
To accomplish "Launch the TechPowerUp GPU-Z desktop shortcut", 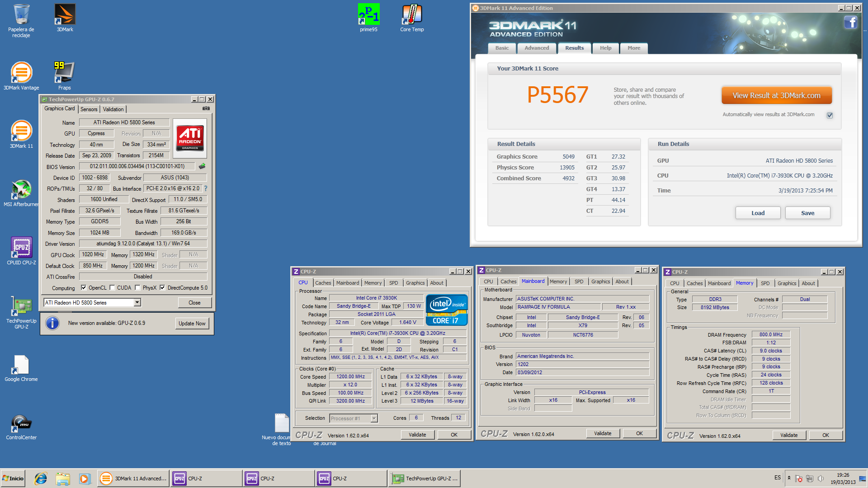I will point(21,312).
